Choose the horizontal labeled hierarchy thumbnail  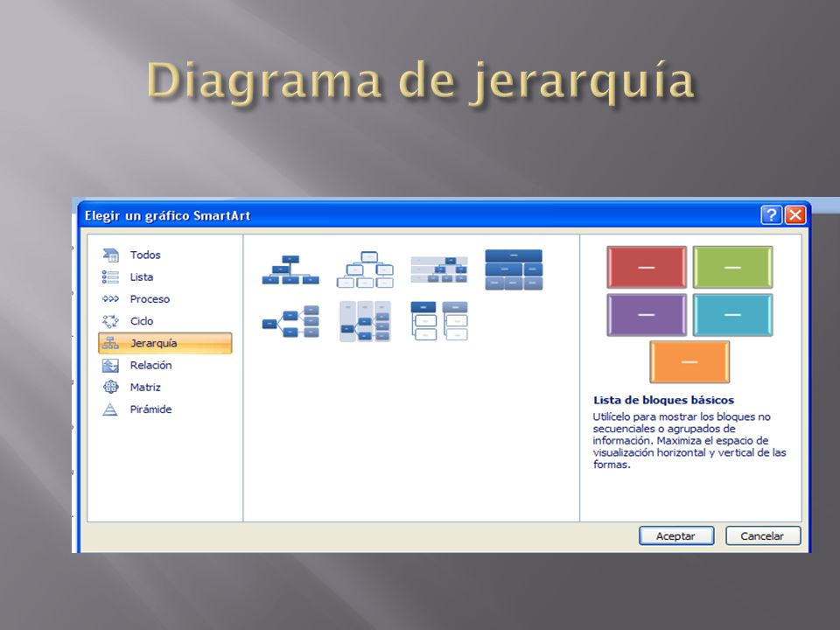[365, 321]
